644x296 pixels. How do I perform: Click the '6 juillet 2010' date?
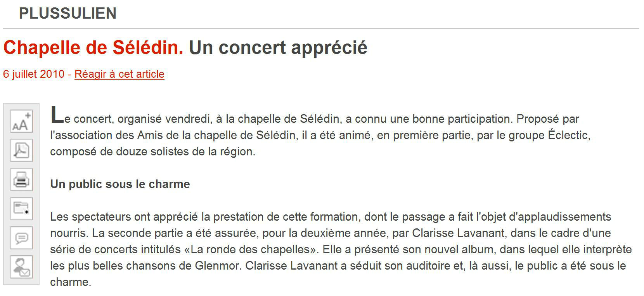coord(34,74)
